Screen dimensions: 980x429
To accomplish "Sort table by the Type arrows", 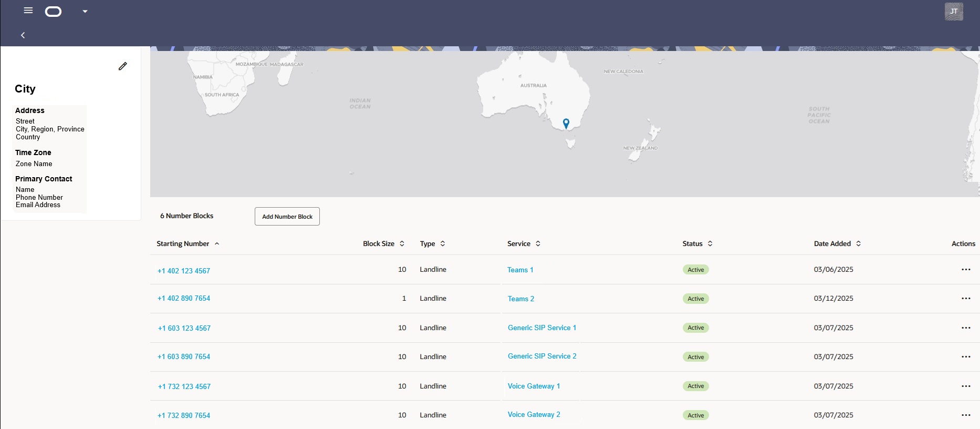I will pyautogui.click(x=443, y=244).
